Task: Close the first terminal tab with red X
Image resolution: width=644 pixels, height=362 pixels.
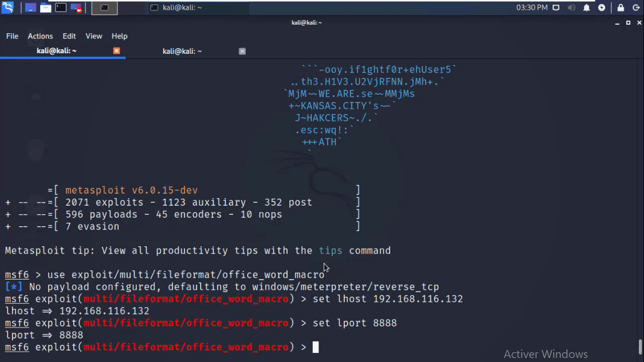Action: [117, 51]
